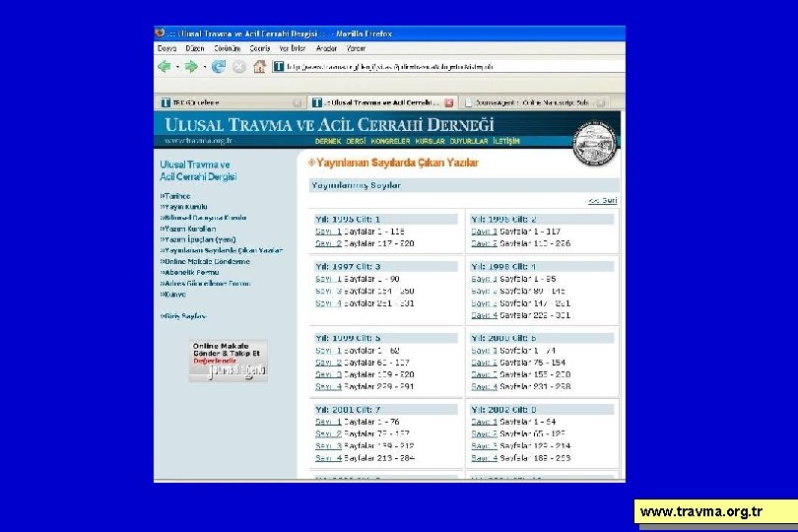Open Sayı 4 under Yıl 2002 Cilt 8
This screenshot has height=532, width=798.
484,458
